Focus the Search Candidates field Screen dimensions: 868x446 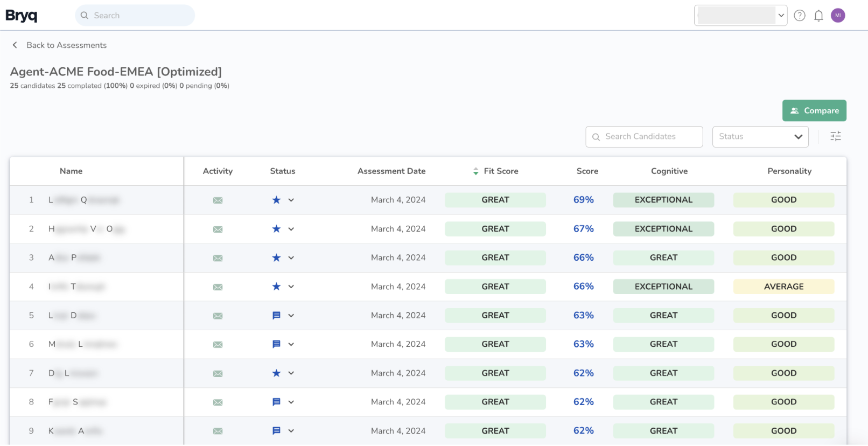point(644,137)
